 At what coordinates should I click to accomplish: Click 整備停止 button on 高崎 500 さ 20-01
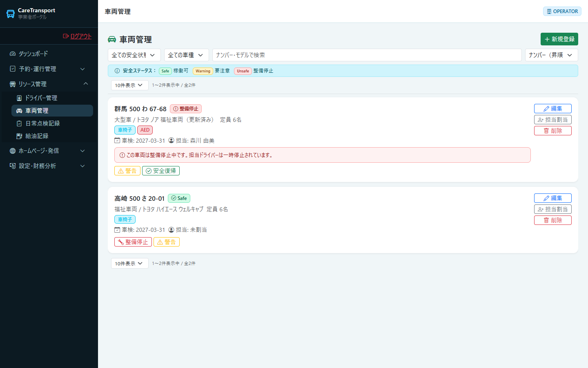[133, 242]
